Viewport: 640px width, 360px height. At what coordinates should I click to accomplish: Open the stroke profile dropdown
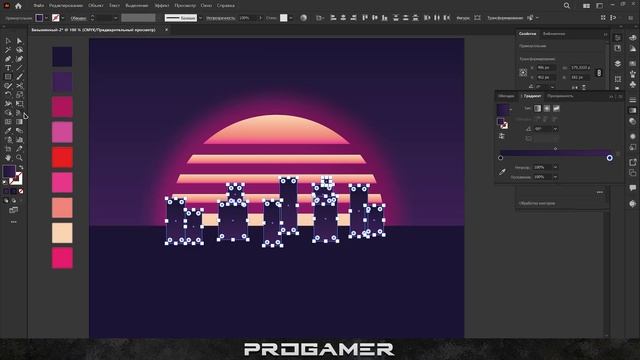point(200,18)
